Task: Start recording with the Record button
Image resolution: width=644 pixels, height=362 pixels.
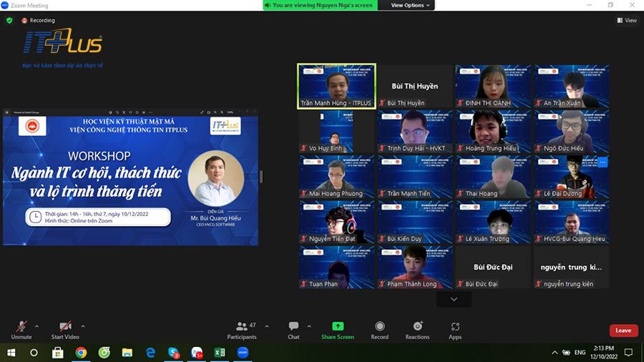Action: 379,328
